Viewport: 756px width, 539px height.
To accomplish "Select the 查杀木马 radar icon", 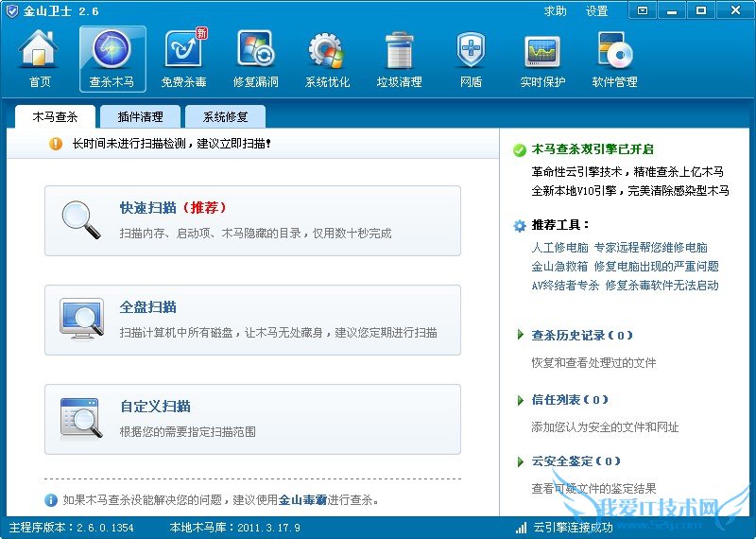I will coord(112,48).
